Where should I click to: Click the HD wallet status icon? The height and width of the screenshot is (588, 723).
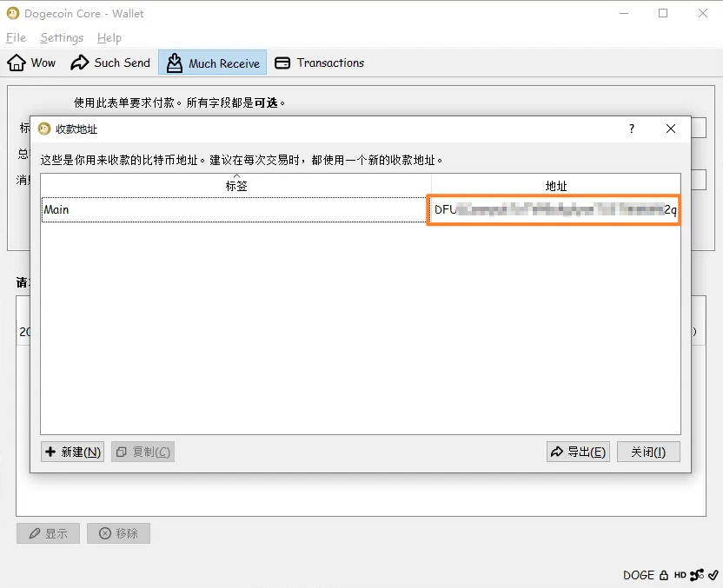[680, 575]
